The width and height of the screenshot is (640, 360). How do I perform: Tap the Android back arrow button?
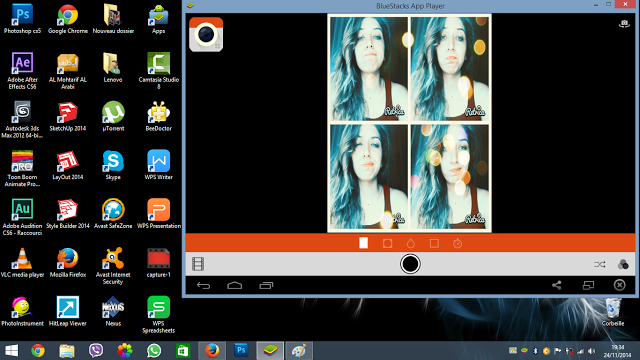203,285
